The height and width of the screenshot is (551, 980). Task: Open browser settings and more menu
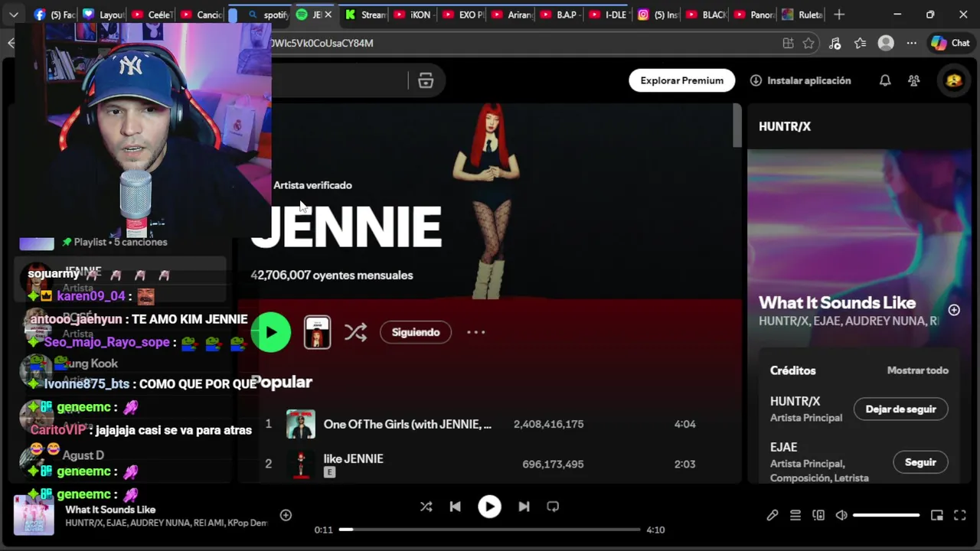point(911,44)
